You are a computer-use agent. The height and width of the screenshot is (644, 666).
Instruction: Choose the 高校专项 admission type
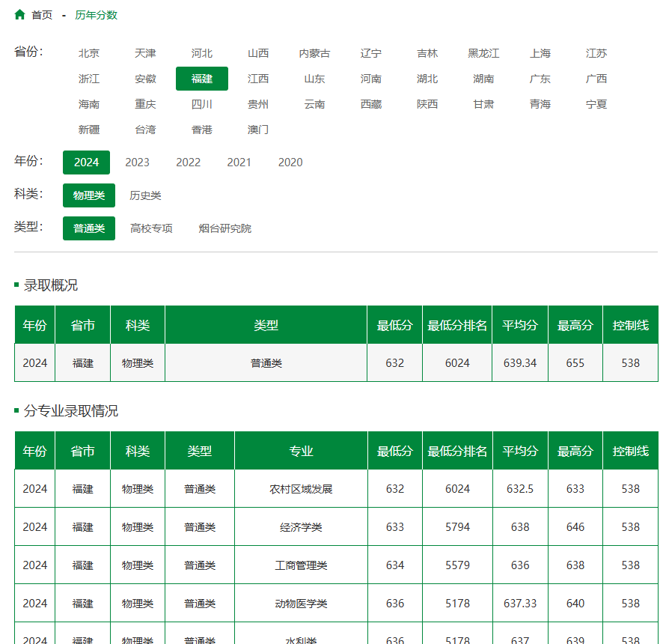click(151, 228)
